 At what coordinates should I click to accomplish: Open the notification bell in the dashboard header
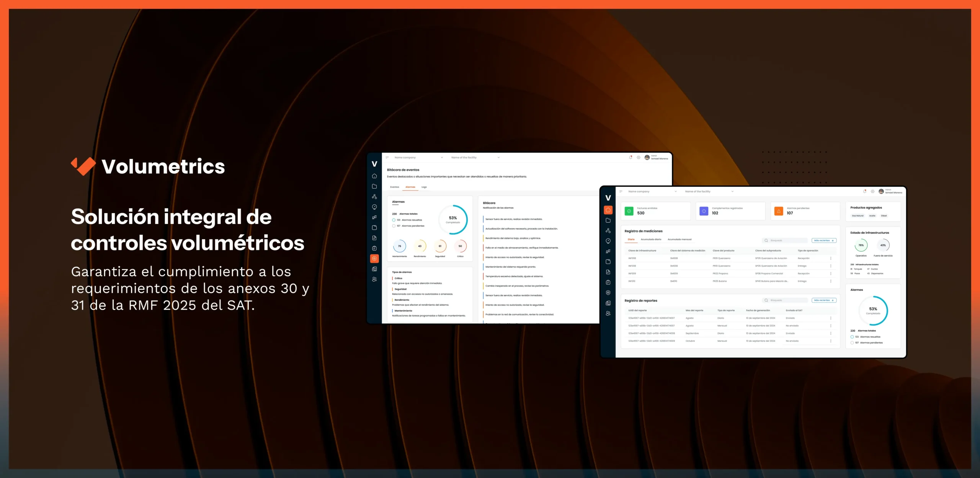864,191
